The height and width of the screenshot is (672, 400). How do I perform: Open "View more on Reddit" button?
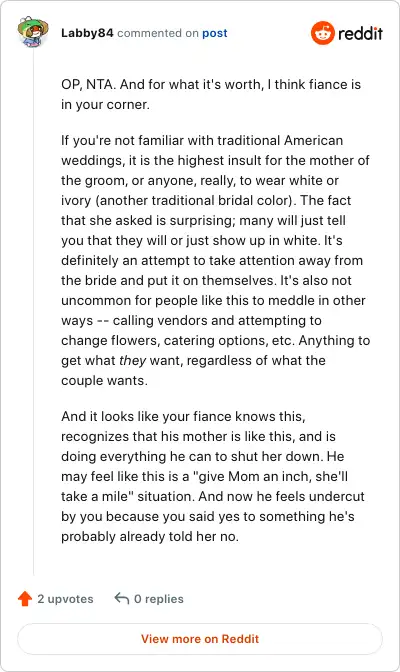click(200, 639)
